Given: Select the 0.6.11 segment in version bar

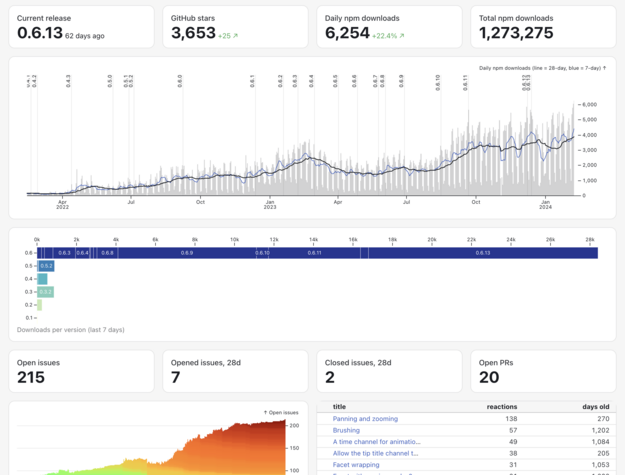Looking at the screenshot, I should point(315,253).
